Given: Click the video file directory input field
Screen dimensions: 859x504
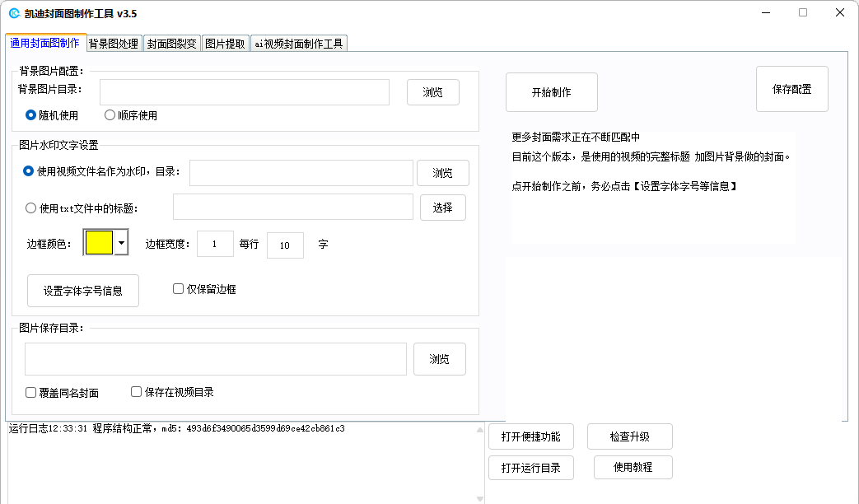Looking at the screenshot, I should pos(301,173).
